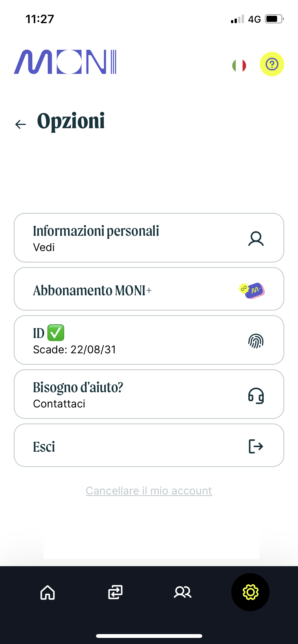The image size is (298, 644).
Task: Select the settings gear tab
Action: pos(250,592)
